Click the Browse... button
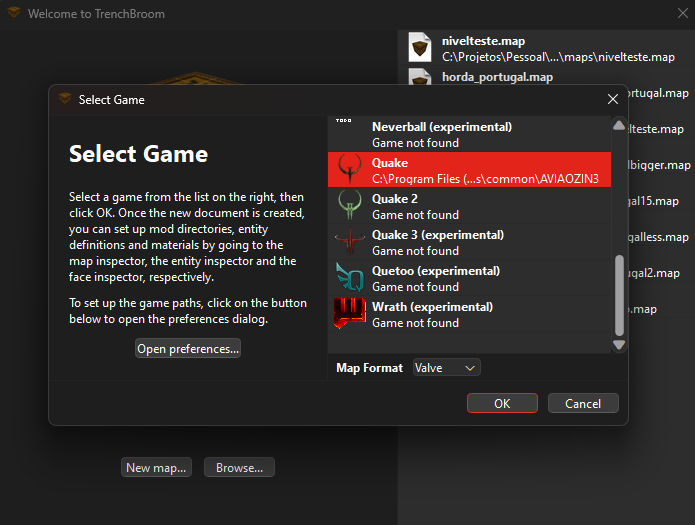The height and width of the screenshot is (525, 695). (239, 468)
